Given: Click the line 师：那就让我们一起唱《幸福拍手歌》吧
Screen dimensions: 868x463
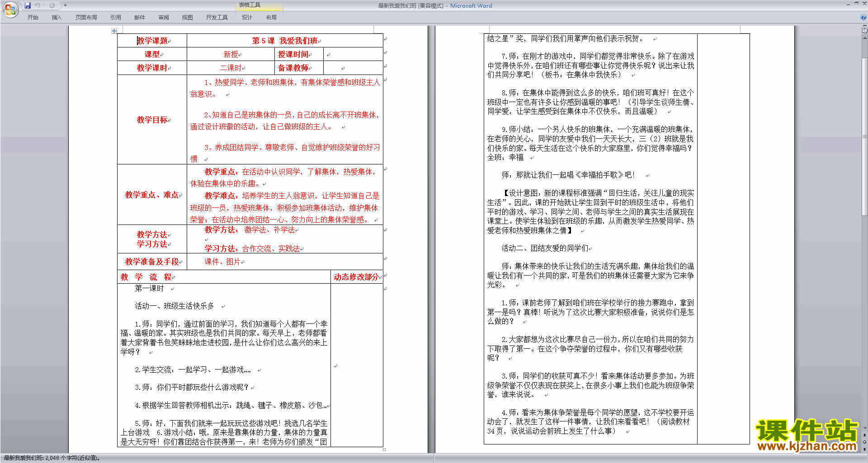Looking at the screenshot, I should (x=568, y=175).
